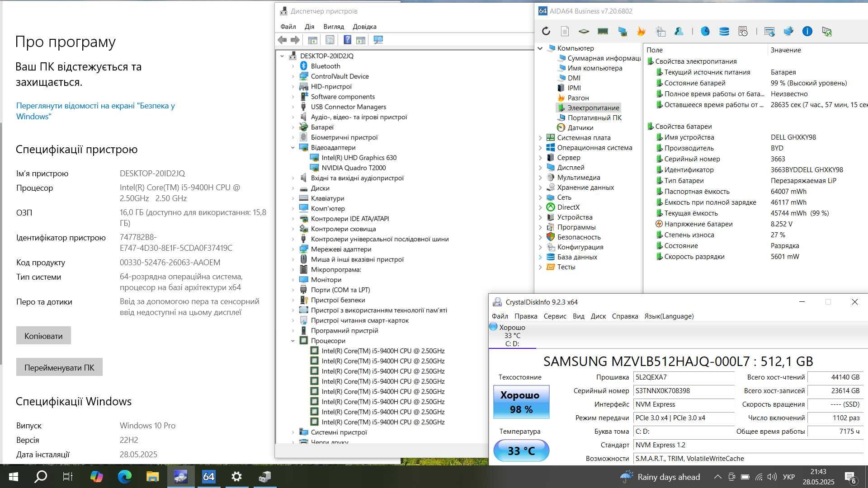Expand the Bluetooth node in Device Manager

(x=292, y=66)
